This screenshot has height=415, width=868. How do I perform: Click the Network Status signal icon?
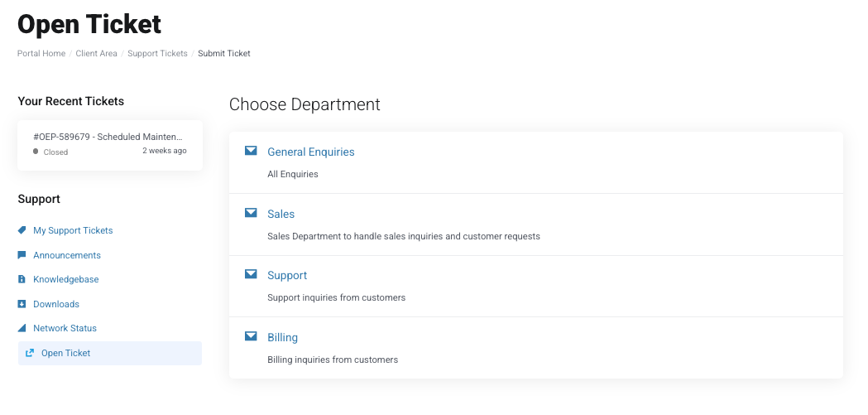click(22, 328)
